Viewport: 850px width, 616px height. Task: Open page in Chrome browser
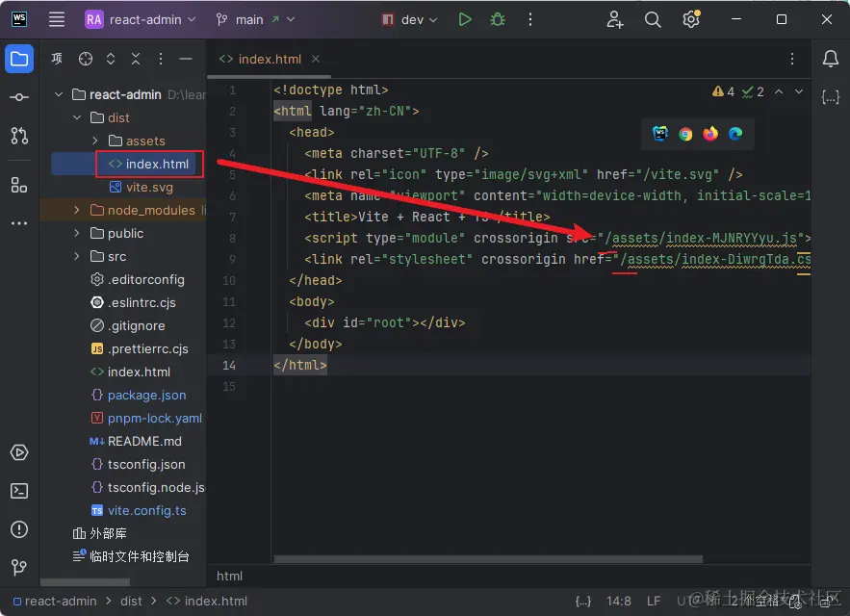click(685, 134)
